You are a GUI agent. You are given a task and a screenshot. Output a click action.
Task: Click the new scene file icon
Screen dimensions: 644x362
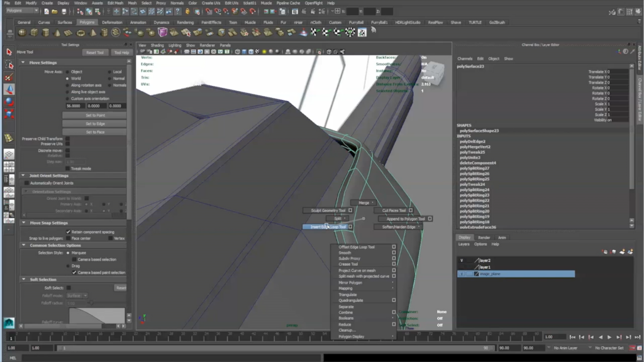[x=46, y=11]
